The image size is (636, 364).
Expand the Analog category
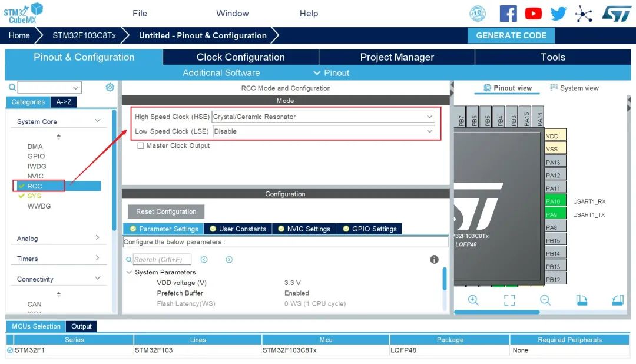click(x=97, y=237)
